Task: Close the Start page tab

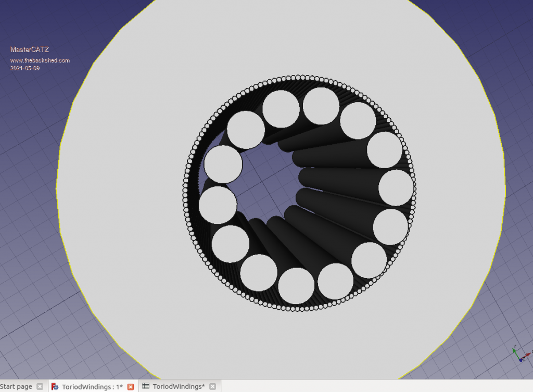Action: 40,387
